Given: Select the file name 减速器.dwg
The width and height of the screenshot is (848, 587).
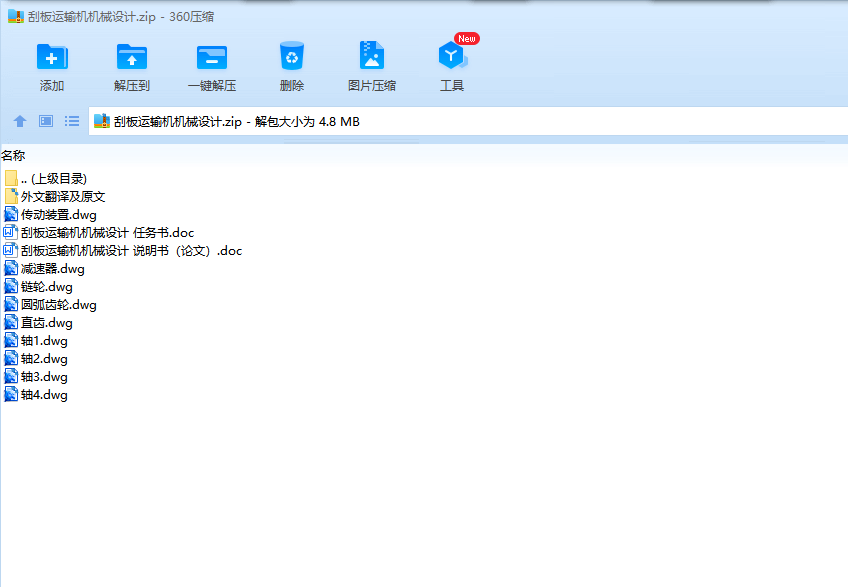Looking at the screenshot, I should click(52, 269).
